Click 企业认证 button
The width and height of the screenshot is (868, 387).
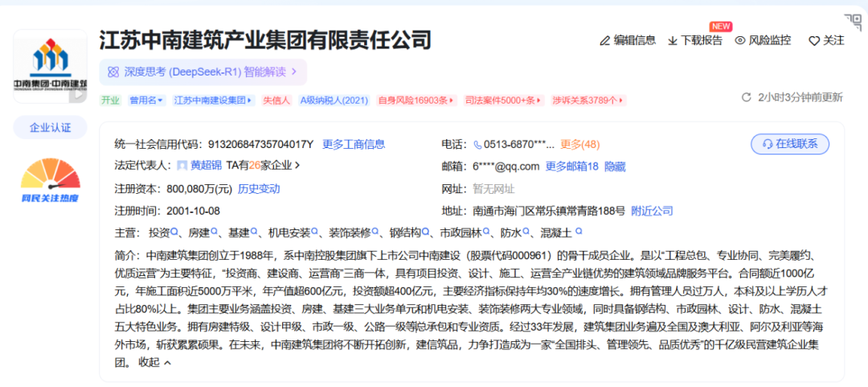tap(51, 127)
